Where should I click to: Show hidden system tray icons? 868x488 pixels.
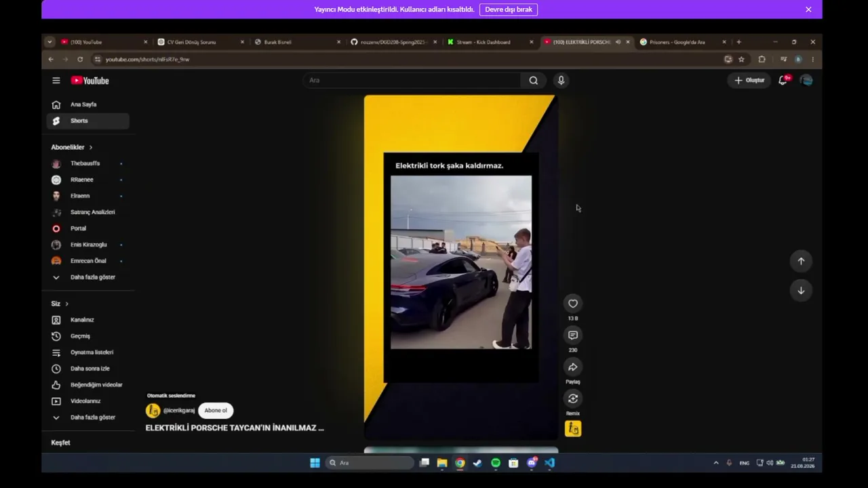(716, 463)
